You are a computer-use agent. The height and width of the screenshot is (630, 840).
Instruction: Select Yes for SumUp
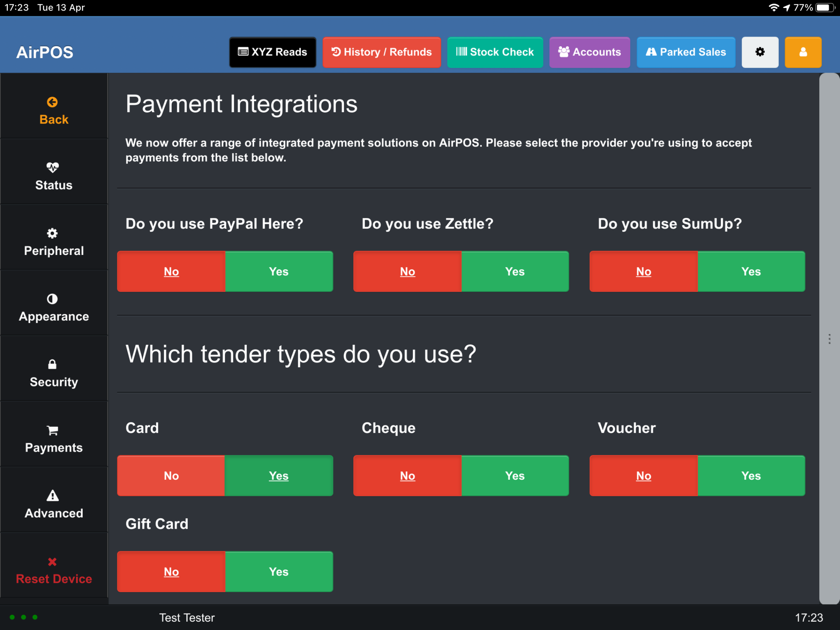click(x=751, y=271)
